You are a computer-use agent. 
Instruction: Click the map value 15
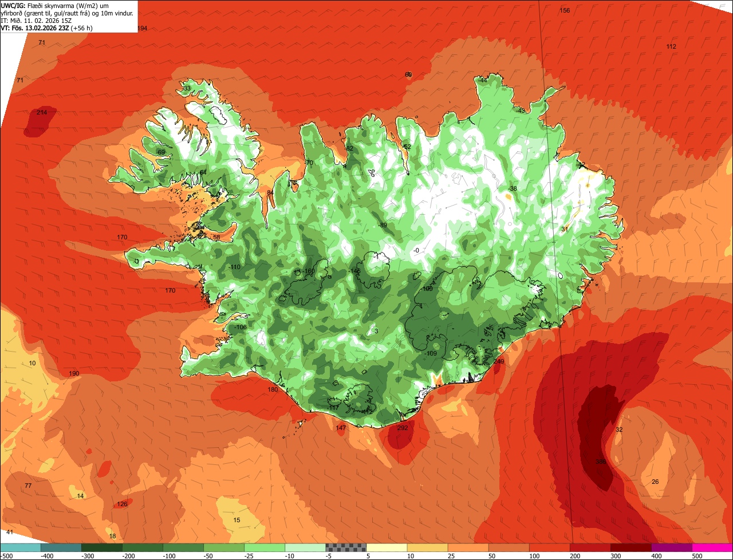tap(237, 520)
